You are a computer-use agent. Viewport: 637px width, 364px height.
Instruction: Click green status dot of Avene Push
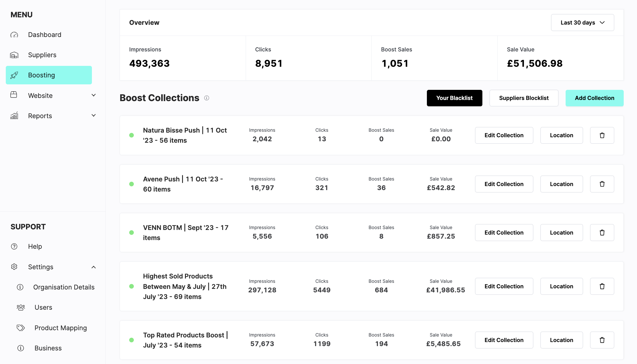pyautogui.click(x=132, y=184)
